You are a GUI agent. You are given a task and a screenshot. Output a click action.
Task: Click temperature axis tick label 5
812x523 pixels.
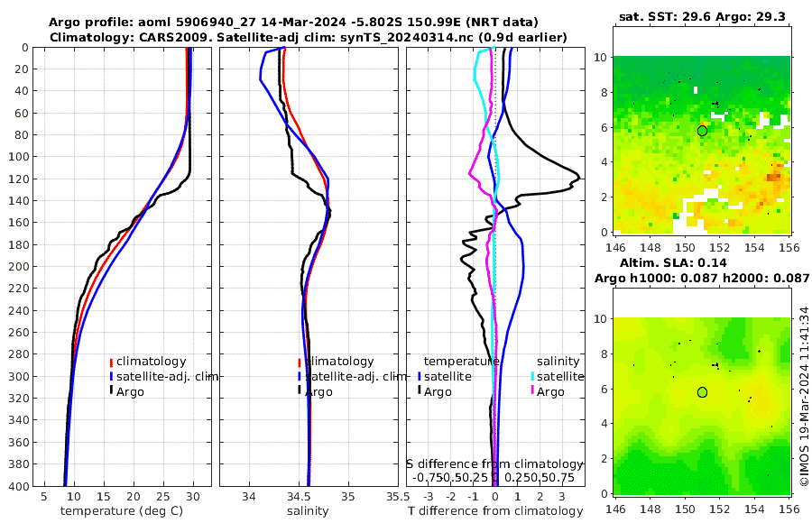tap(43, 497)
